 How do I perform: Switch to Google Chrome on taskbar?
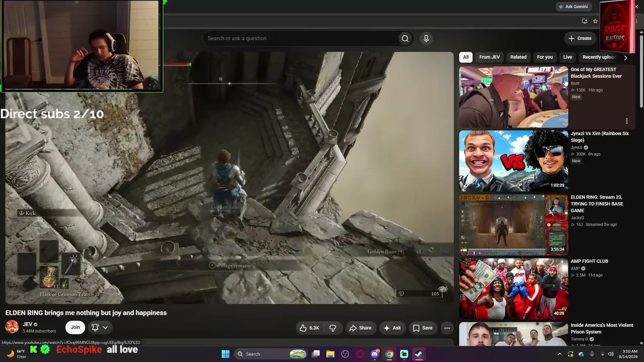(389, 354)
